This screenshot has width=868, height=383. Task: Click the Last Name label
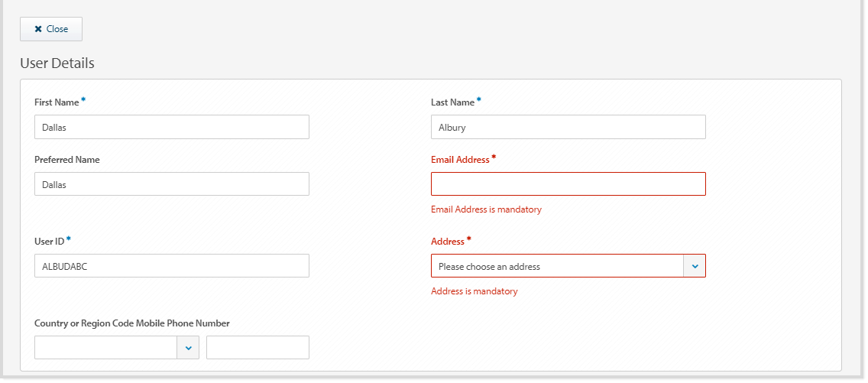coord(452,102)
